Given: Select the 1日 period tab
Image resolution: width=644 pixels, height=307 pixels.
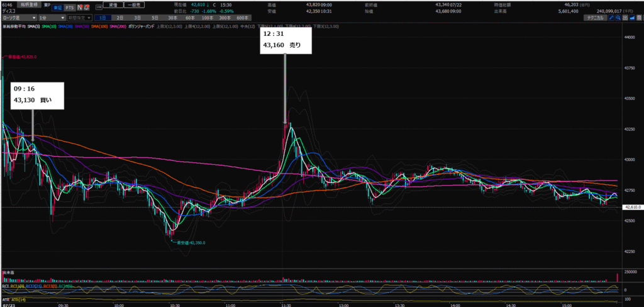Looking at the screenshot, I should 103,18.
